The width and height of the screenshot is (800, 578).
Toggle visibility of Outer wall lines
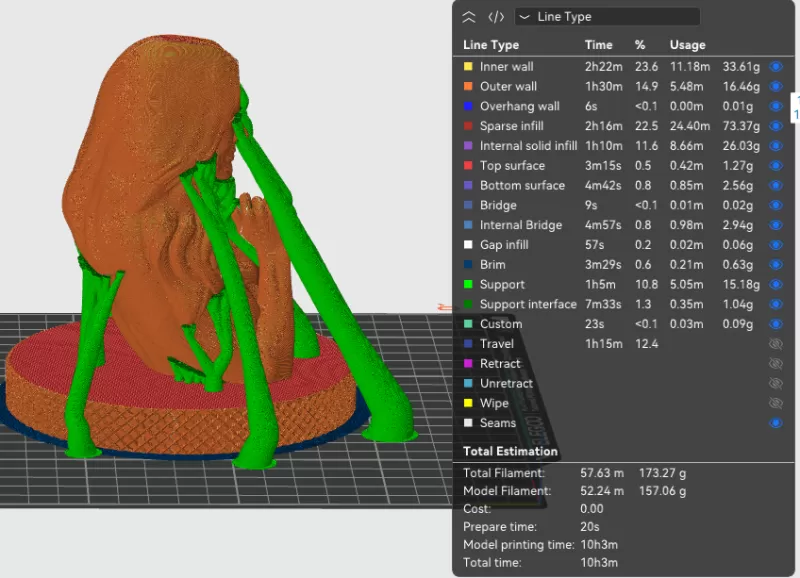pyautogui.click(x=775, y=87)
